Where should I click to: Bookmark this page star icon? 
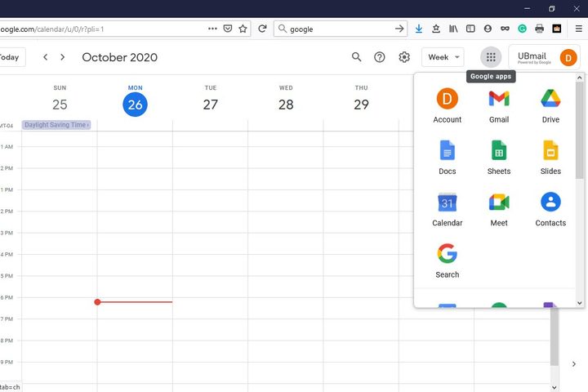[243, 29]
